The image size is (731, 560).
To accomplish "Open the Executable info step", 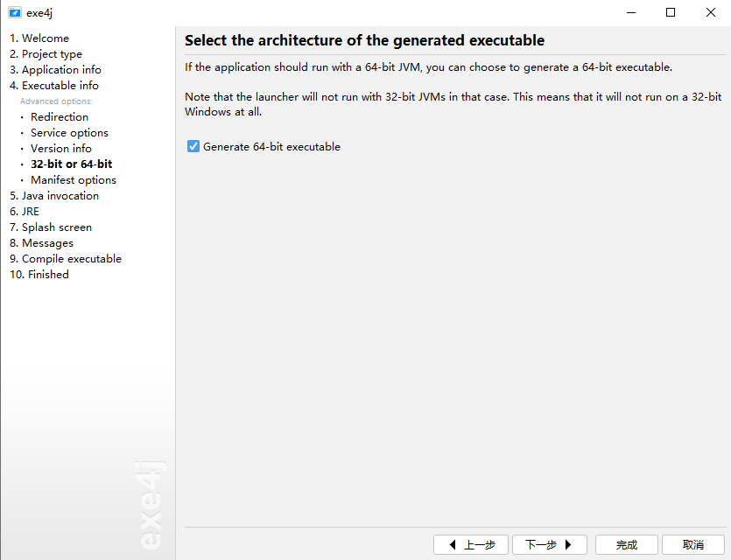I will click(54, 85).
